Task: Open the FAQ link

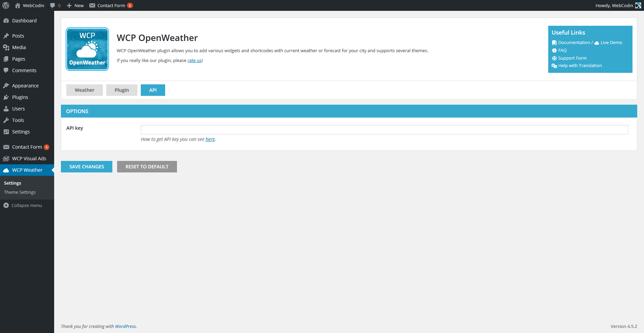Action: click(x=562, y=50)
